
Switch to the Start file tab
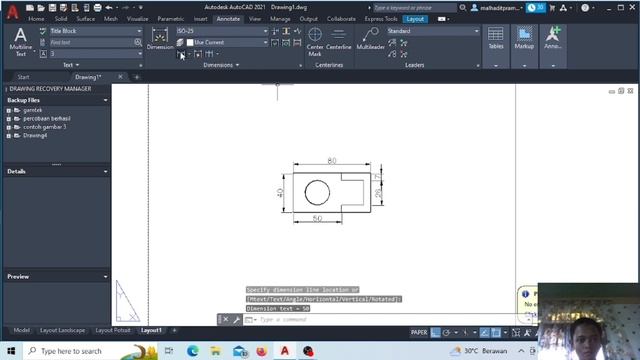click(23, 77)
